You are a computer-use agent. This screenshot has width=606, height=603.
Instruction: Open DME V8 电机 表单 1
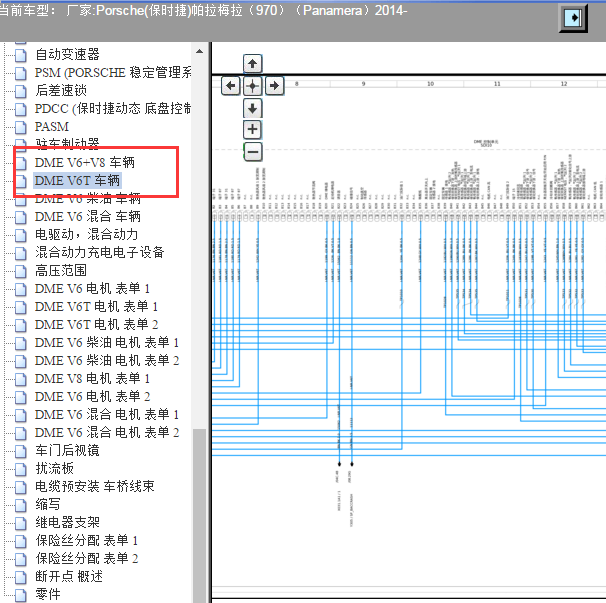[x=92, y=378]
